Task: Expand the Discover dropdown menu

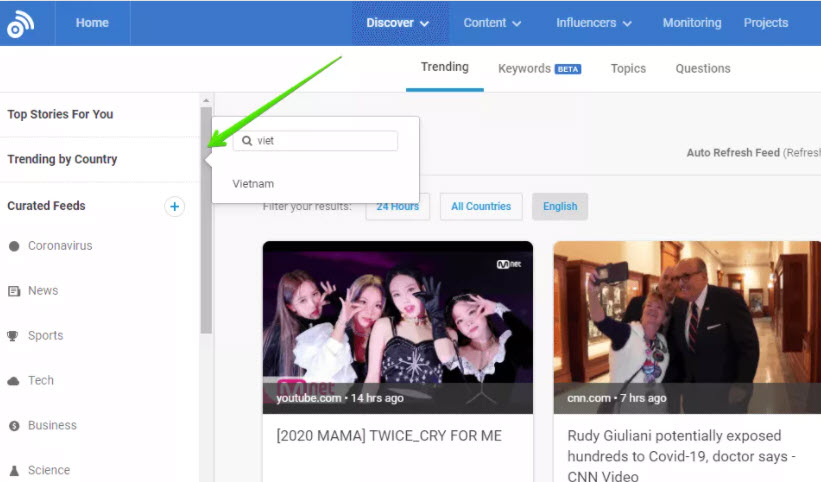Action: pos(398,23)
